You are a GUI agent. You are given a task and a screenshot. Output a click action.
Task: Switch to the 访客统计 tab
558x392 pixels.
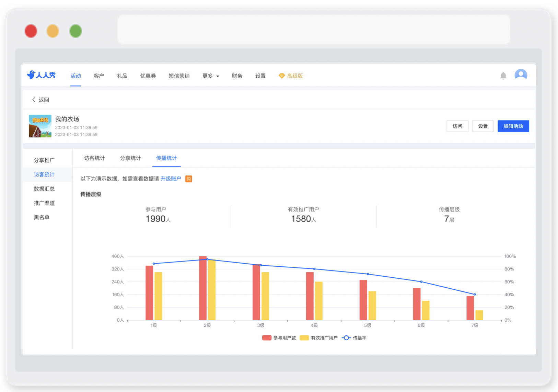pos(94,158)
